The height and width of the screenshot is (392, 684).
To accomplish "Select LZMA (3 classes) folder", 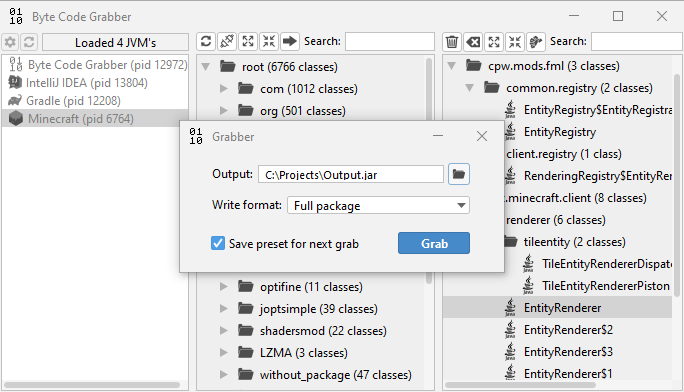I will 293,352.
